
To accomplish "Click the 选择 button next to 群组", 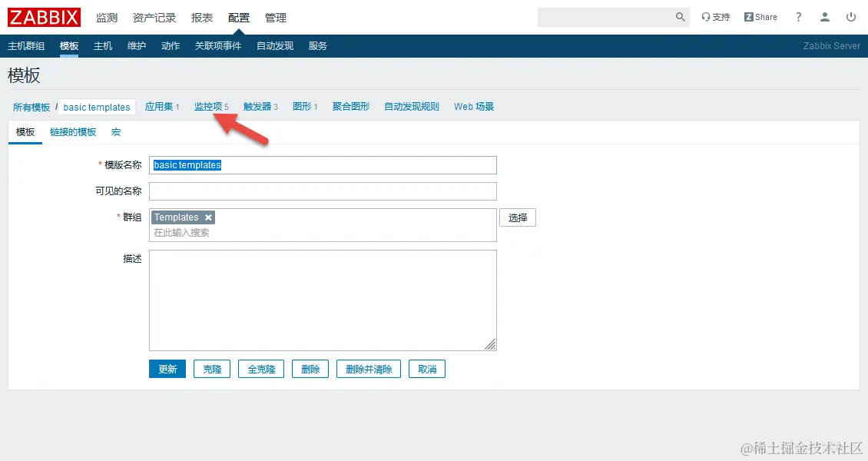I will pyautogui.click(x=518, y=217).
